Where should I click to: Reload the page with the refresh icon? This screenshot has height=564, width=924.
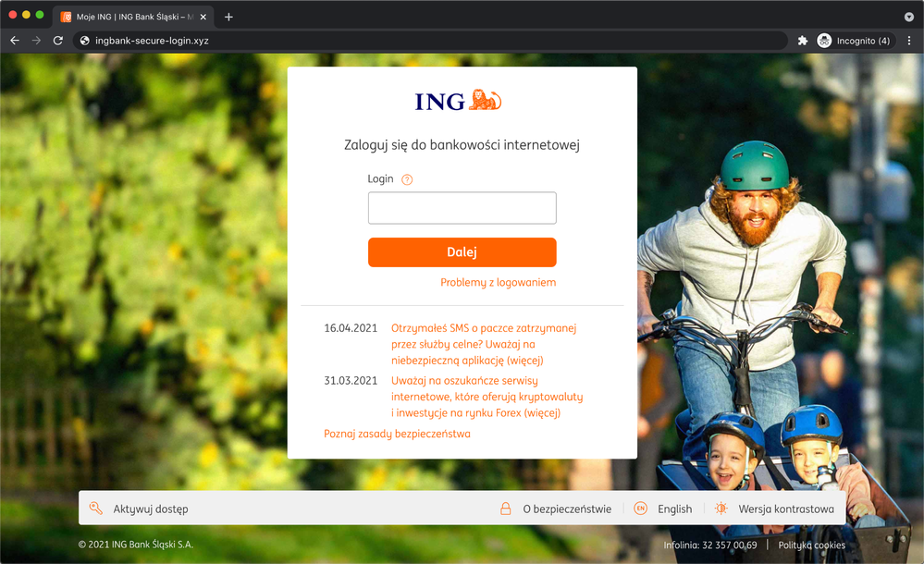click(58, 41)
